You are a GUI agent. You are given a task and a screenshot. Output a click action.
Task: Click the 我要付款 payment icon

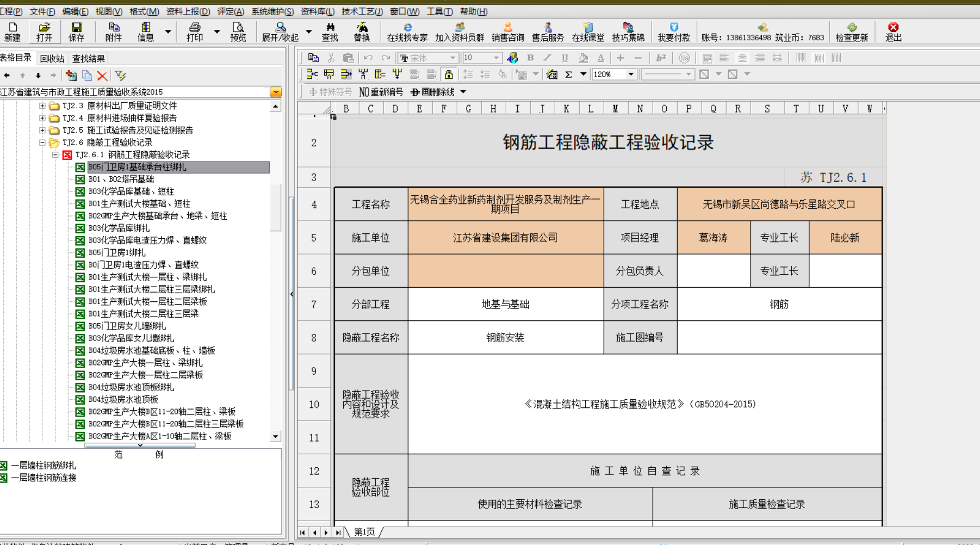click(674, 32)
